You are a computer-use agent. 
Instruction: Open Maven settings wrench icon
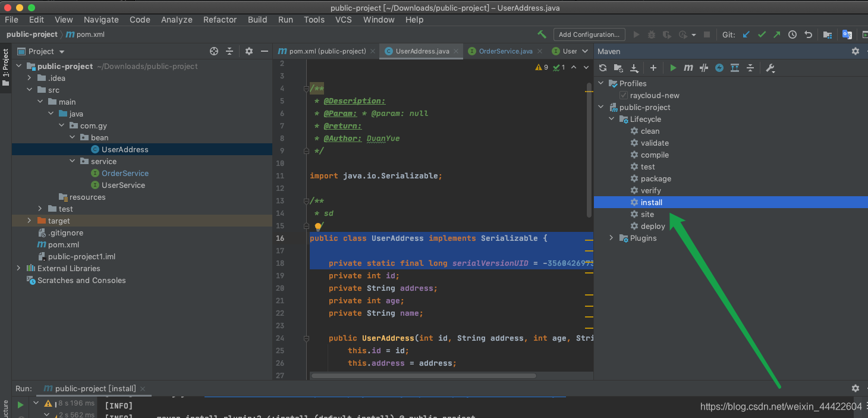(x=770, y=68)
